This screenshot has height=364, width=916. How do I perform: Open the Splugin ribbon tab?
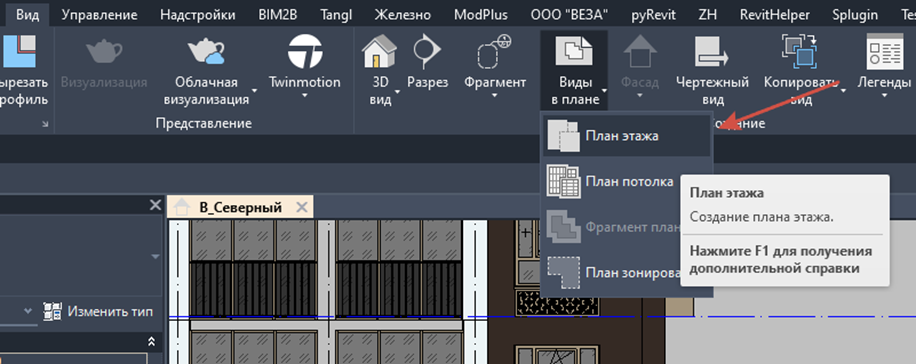pos(855,15)
